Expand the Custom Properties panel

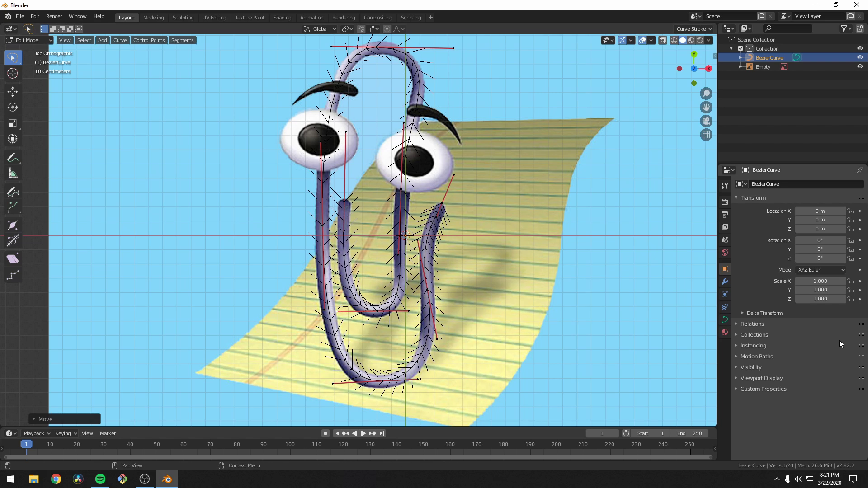(763, 389)
